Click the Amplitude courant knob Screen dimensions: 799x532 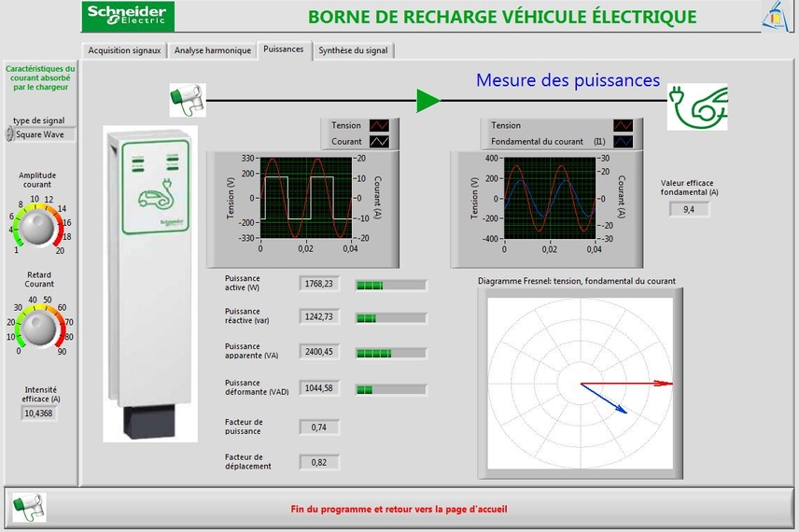click(38, 228)
